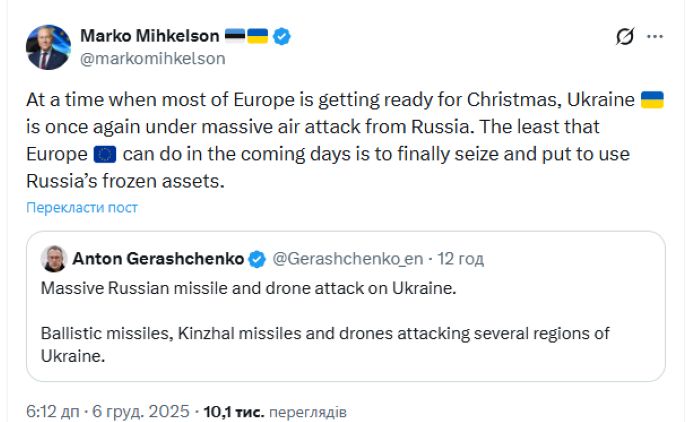Click the 6 груд. 2025 date
Screen dimensions: 700x422
(141, 411)
